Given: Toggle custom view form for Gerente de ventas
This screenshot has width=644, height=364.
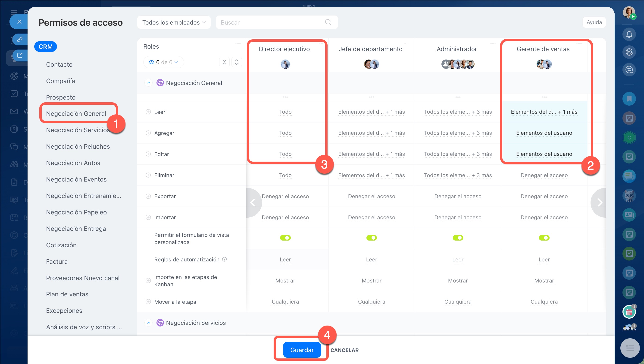Looking at the screenshot, I should coord(544,238).
